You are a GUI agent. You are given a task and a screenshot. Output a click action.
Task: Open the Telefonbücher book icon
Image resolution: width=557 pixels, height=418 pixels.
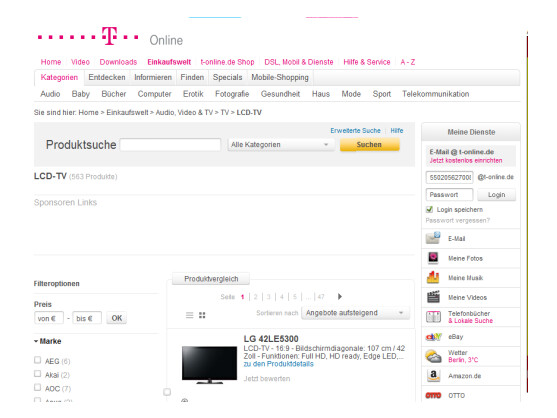[433, 316]
